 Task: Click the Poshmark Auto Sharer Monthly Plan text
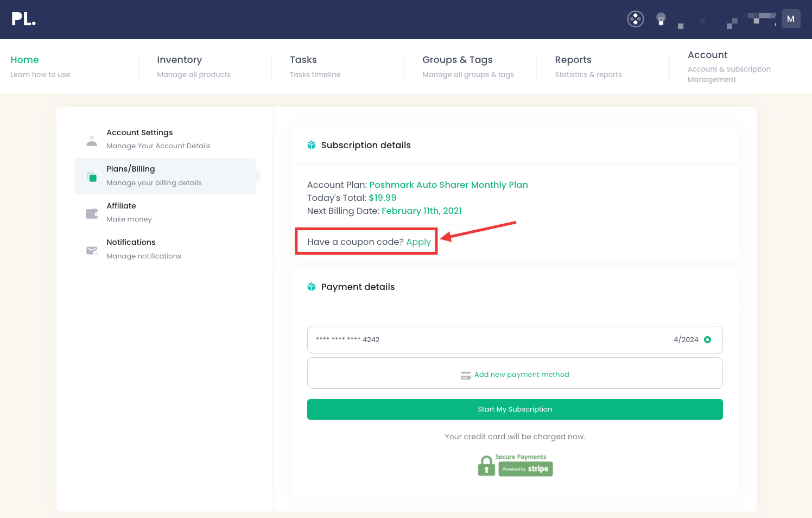coord(448,185)
